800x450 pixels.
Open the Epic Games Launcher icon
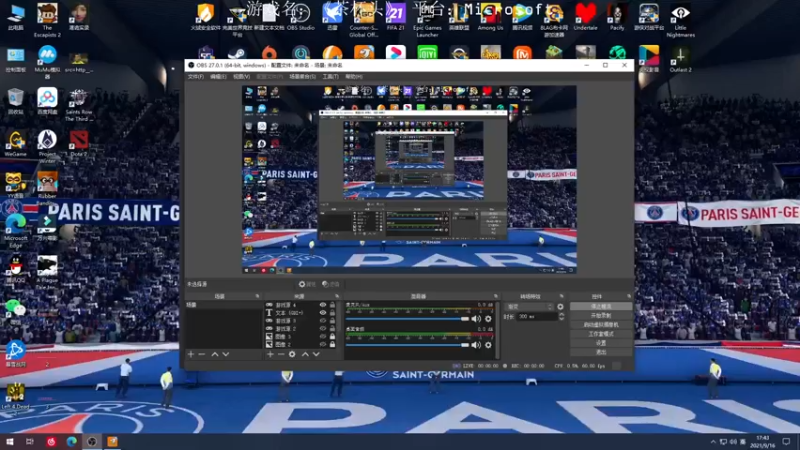427,20
